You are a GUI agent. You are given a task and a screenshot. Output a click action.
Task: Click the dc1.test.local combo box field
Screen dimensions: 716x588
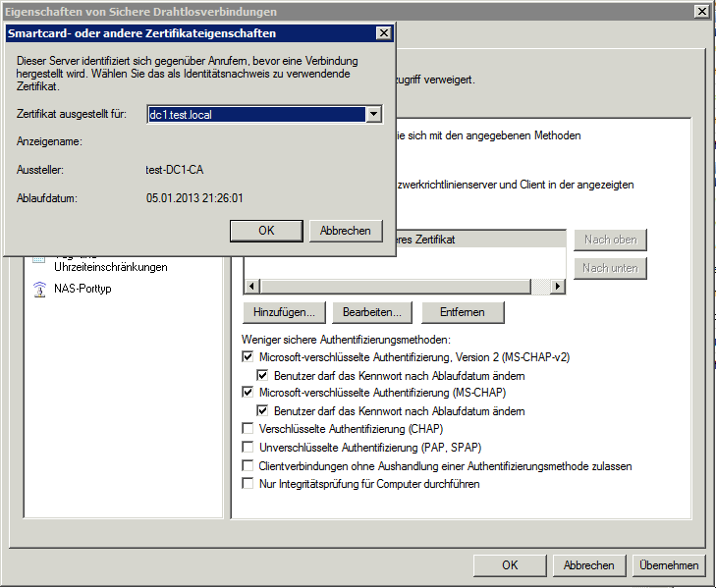[253, 115]
